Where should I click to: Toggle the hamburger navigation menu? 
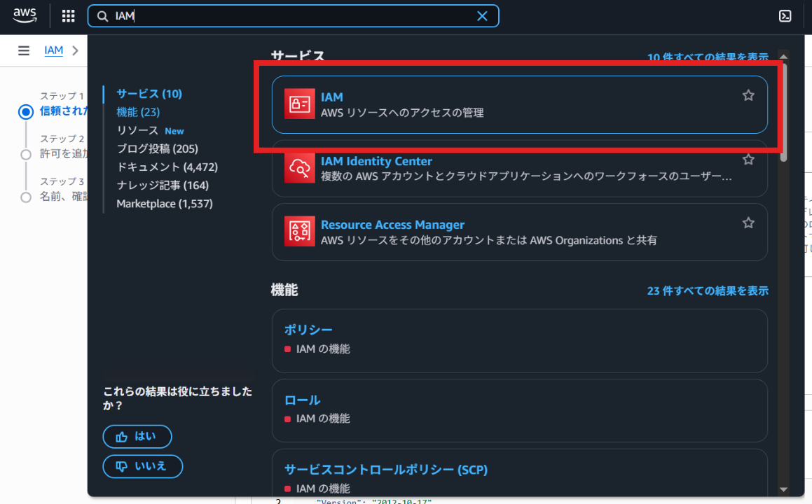pos(24,50)
